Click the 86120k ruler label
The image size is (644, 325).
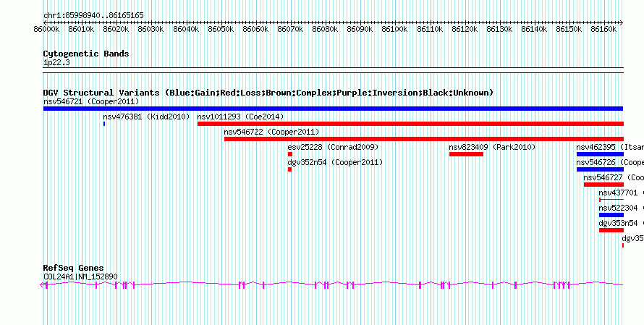click(x=465, y=30)
